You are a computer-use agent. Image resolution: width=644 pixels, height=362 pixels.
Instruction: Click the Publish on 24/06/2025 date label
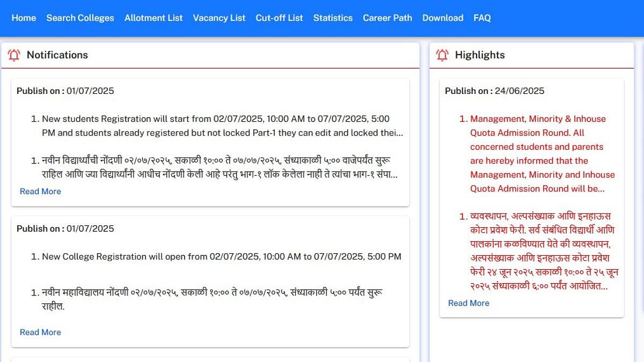[494, 91]
